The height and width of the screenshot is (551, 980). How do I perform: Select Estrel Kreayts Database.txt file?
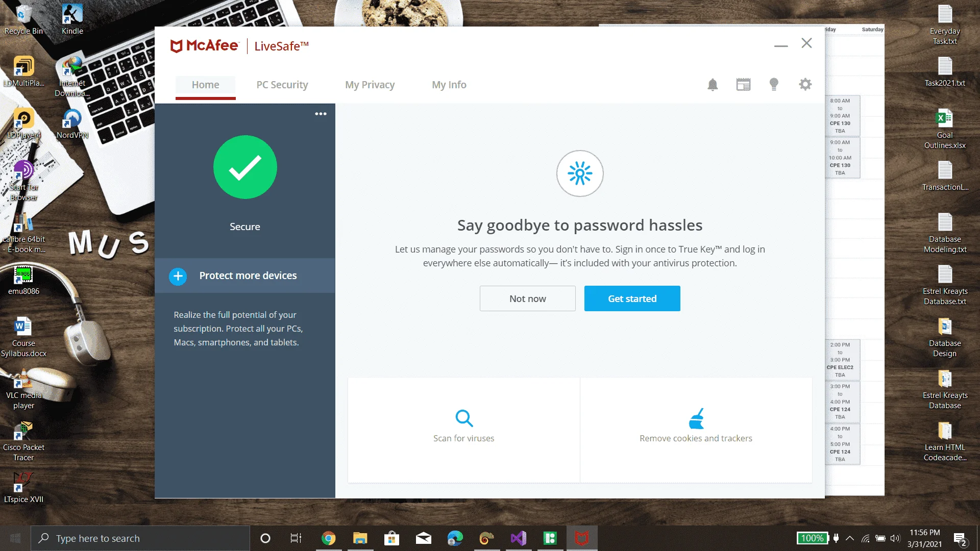click(x=945, y=286)
